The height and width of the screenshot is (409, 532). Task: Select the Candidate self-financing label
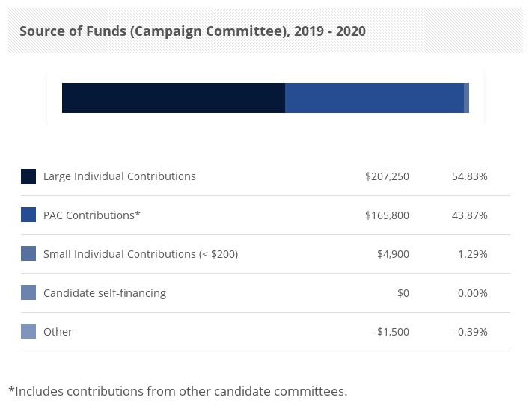pyautogui.click(x=105, y=293)
